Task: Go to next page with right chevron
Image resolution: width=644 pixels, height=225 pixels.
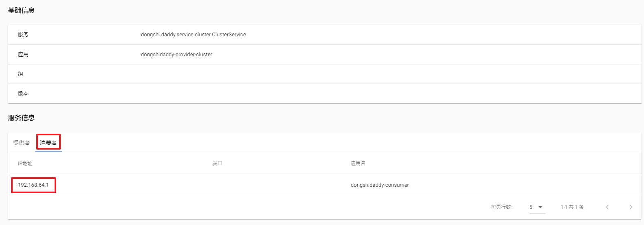Action: point(631,207)
